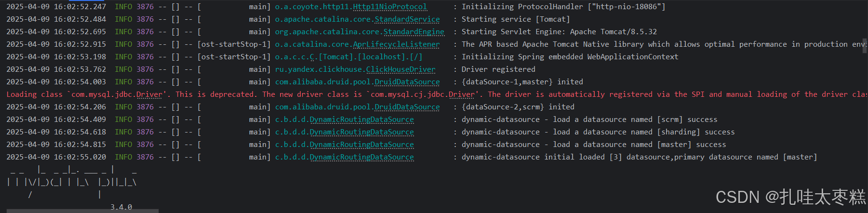
Task: Click the timestamp '2025-04-09 16:02:52.484'
Action: 56,19
